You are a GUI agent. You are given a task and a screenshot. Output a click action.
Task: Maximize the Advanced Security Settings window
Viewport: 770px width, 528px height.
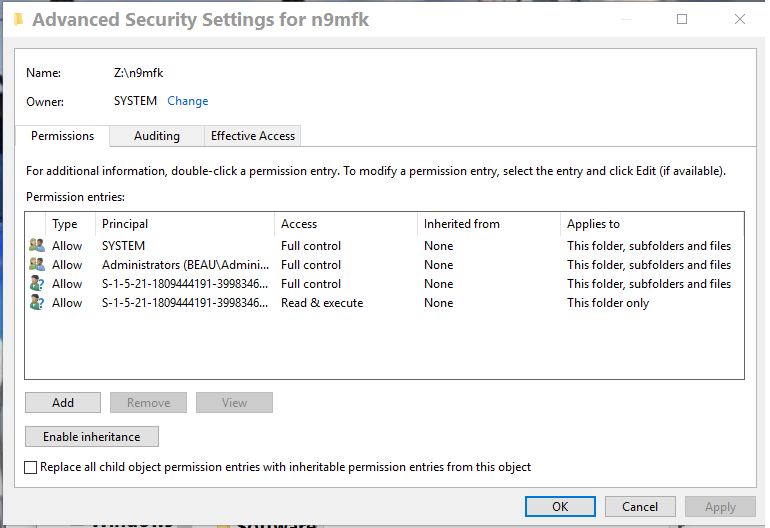pos(682,19)
